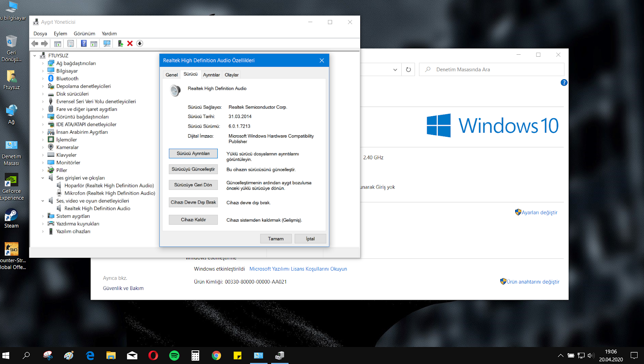The height and width of the screenshot is (364, 644).
Task: Switch to the Ayrıntılar tab
Action: pyautogui.click(x=211, y=75)
